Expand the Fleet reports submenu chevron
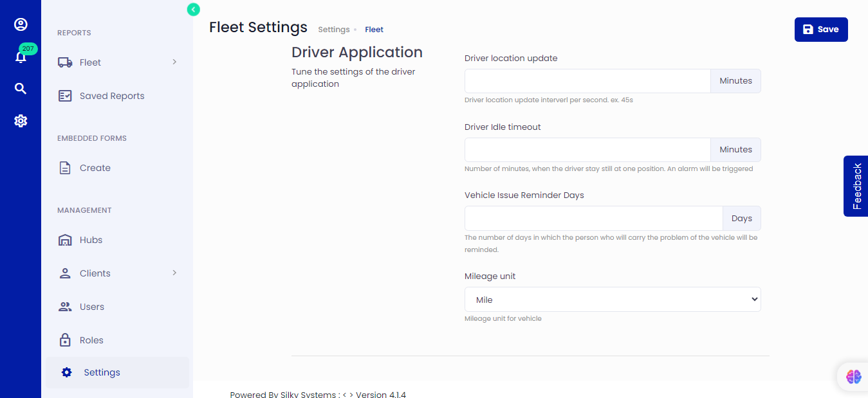The image size is (868, 398). click(174, 62)
